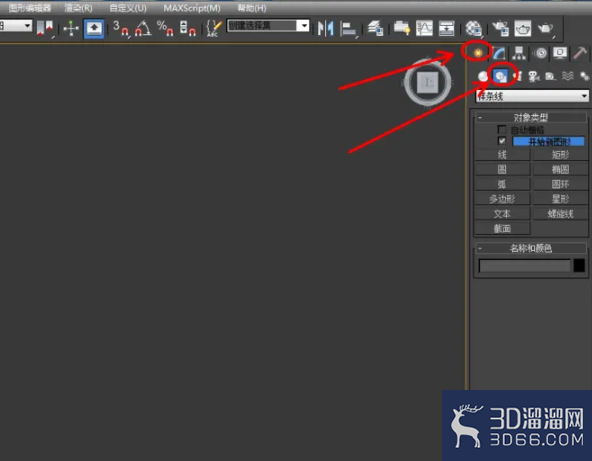The image size is (592, 461).
Task: Open the Material Editor icon
Action: pyautogui.click(x=474, y=28)
